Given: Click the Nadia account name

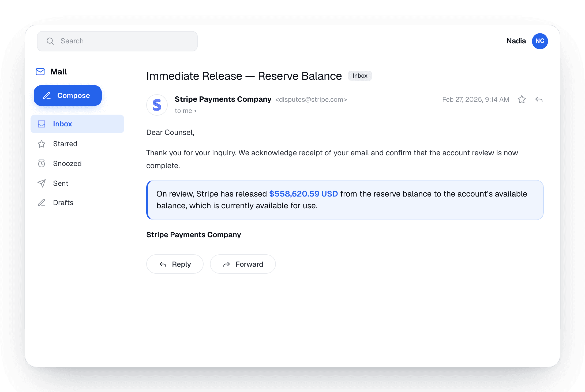Looking at the screenshot, I should pos(516,41).
